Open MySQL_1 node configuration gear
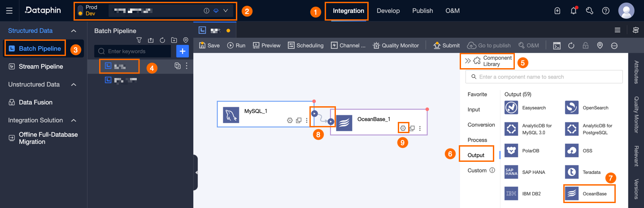644x208 pixels. coord(290,120)
